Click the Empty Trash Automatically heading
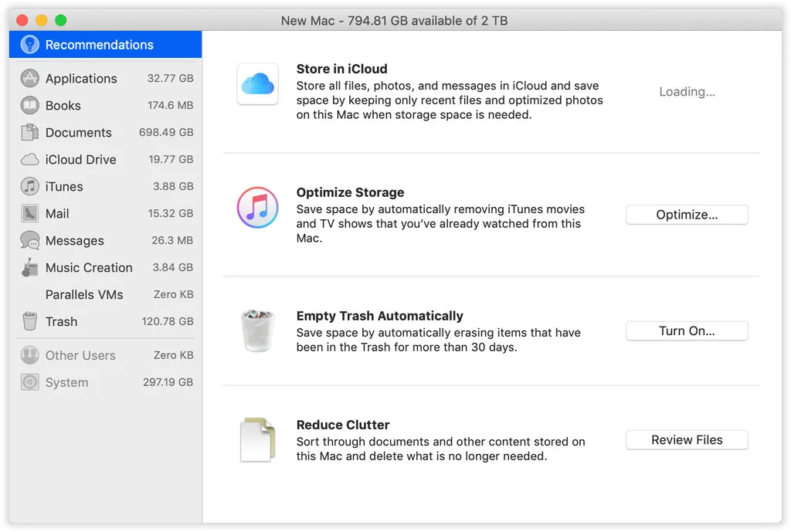 click(379, 316)
